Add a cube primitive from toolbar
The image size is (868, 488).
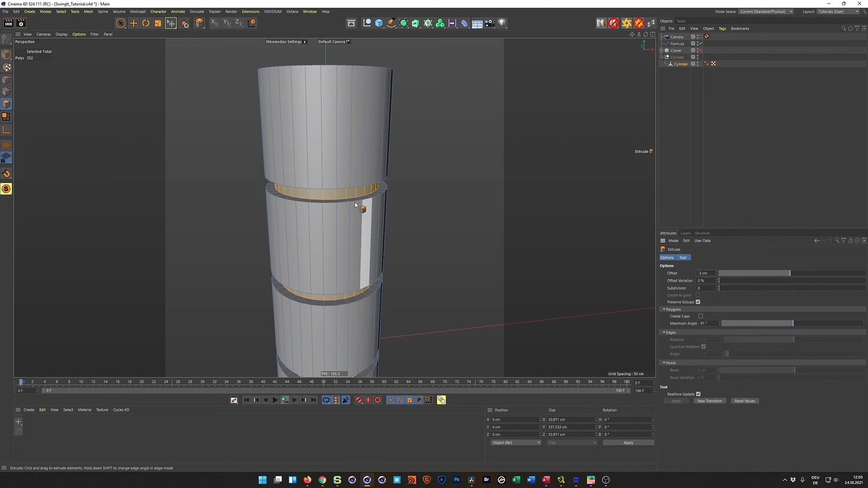click(379, 23)
